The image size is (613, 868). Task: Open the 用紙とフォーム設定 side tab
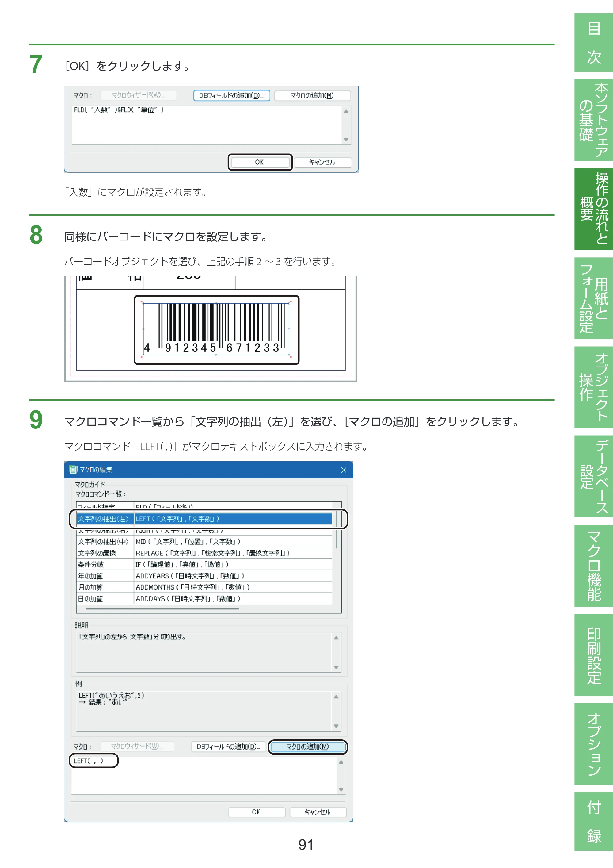tap(593, 298)
